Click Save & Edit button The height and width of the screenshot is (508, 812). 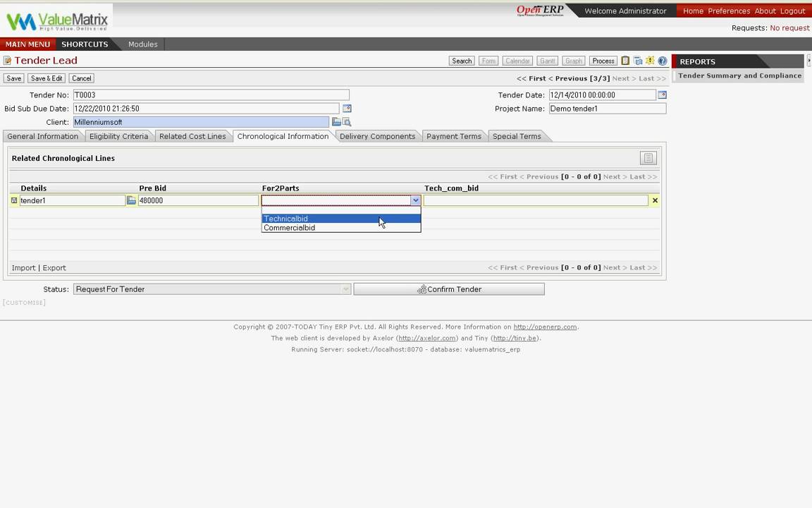pos(47,78)
